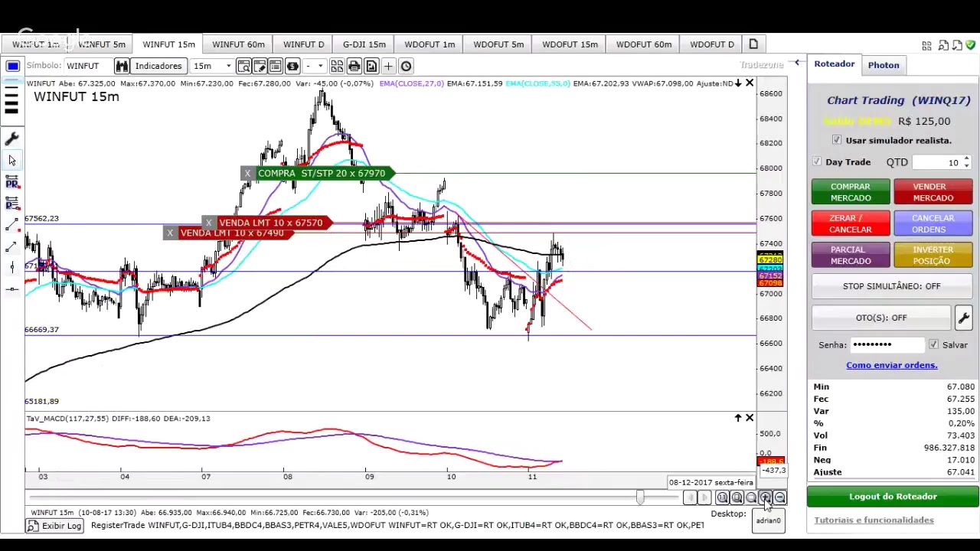
Task: Click the money dollar toolbar icon
Action: [x=292, y=66]
